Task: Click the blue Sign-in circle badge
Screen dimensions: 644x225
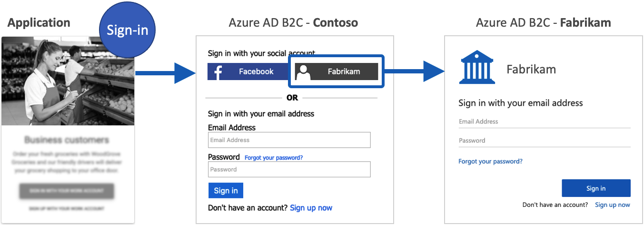Action: pyautogui.click(x=127, y=31)
